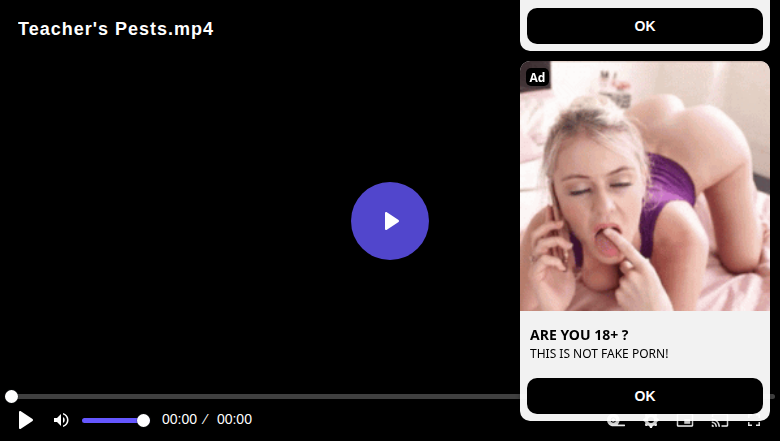780x441 pixels.
Task: Click the lower OK button in ad popup
Action: pyautogui.click(x=645, y=396)
